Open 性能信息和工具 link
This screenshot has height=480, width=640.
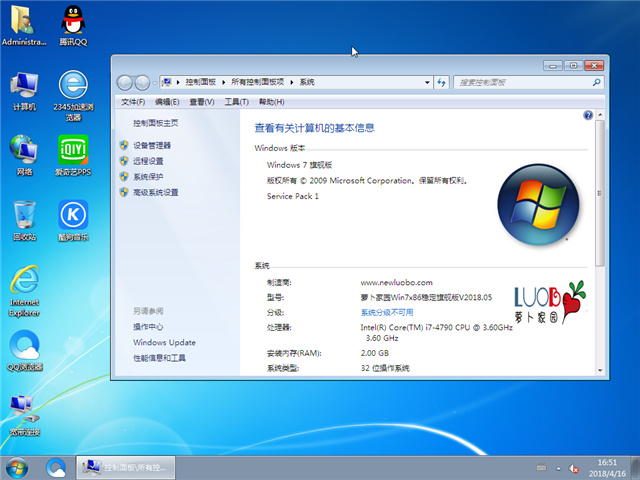pos(160,358)
